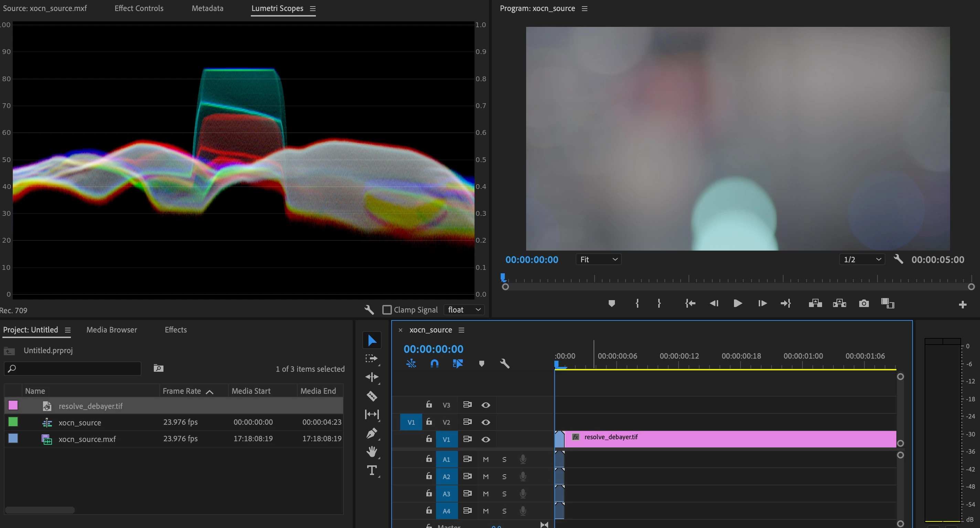Screen dimensions: 980x528
Task: Click the Export Frame camera icon
Action: pos(864,303)
